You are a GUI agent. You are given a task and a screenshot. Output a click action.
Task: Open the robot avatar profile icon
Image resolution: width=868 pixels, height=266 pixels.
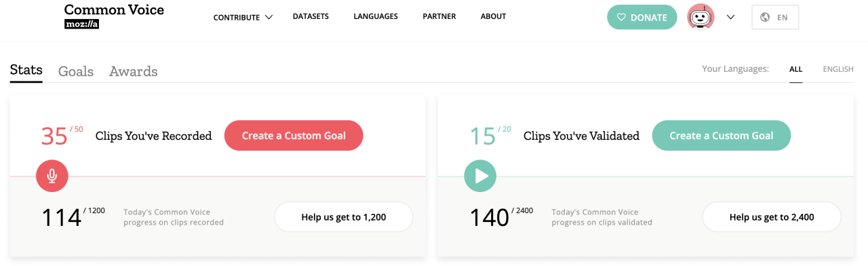pos(701,17)
